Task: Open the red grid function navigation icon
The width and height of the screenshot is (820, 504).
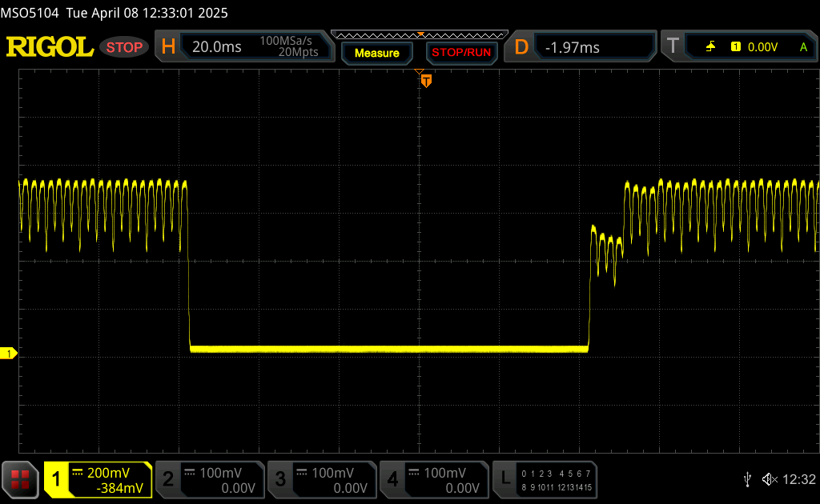Action: click(x=21, y=479)
